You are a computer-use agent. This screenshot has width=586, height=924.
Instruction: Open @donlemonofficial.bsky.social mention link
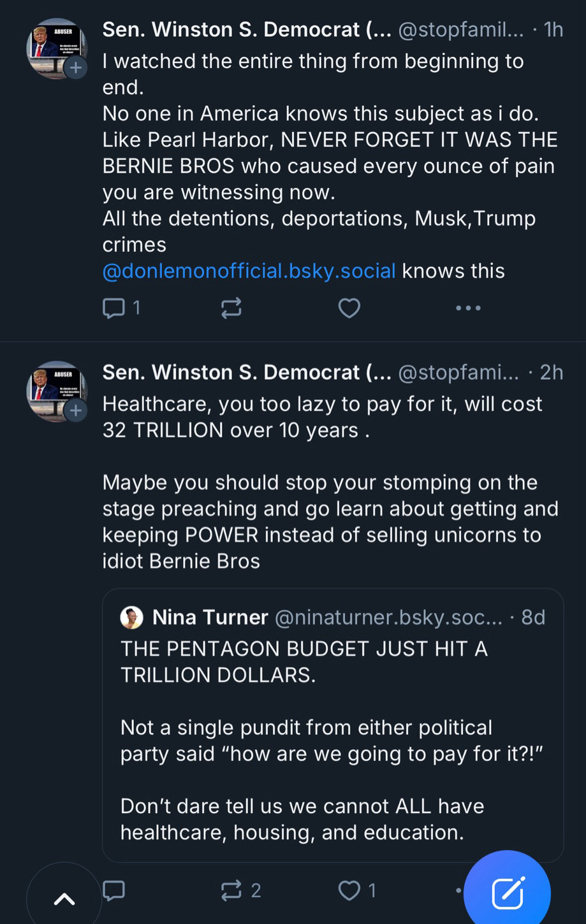pos(249,271)
